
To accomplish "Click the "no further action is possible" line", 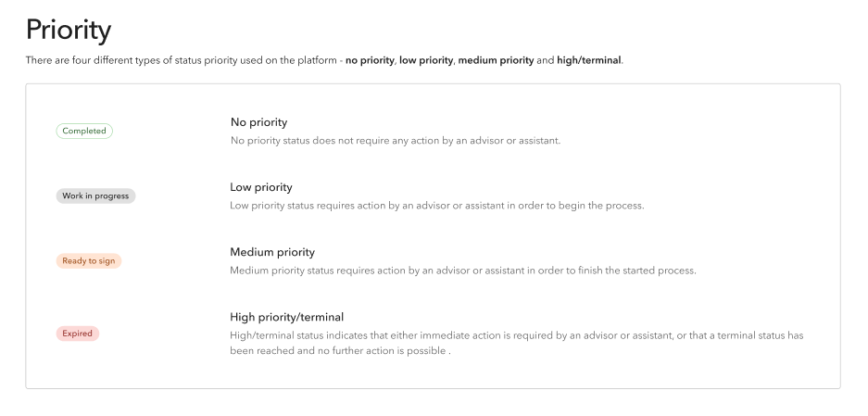I will pos(339,352).
